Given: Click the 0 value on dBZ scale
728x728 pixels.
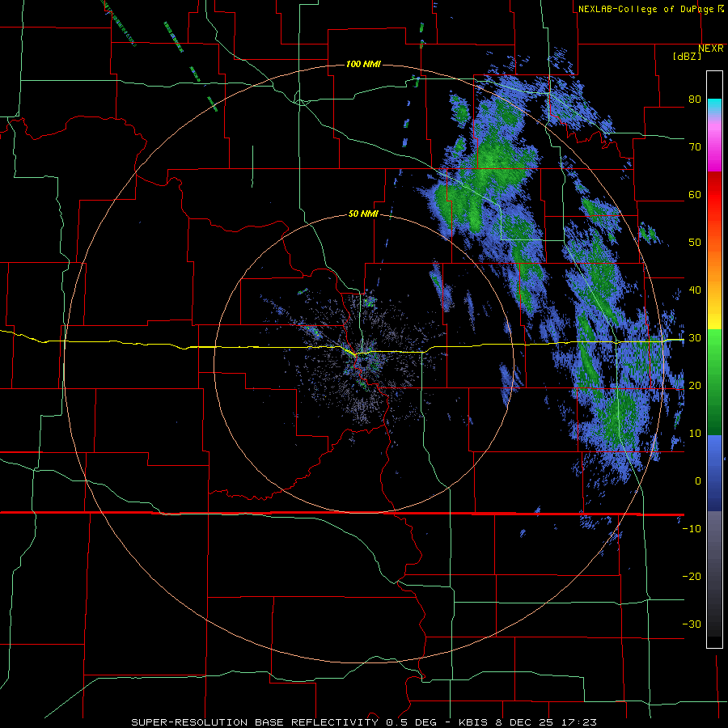Looking at the screenshot, I should pos(698,481).
